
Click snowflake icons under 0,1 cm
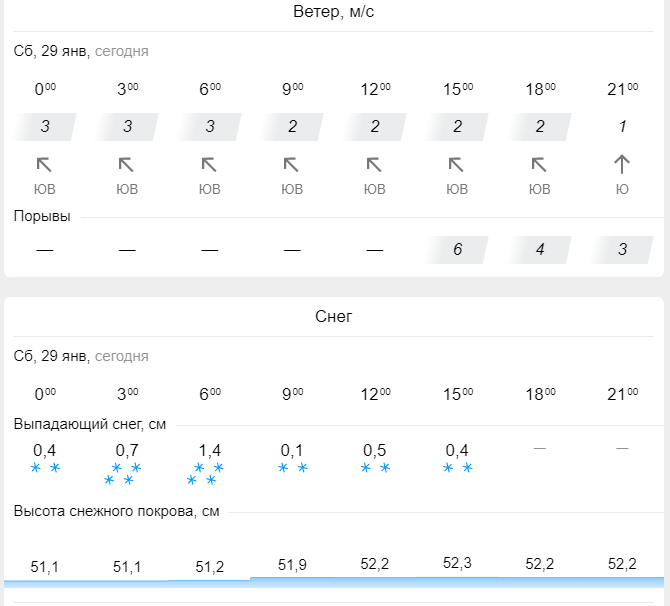tap(292, 468)
